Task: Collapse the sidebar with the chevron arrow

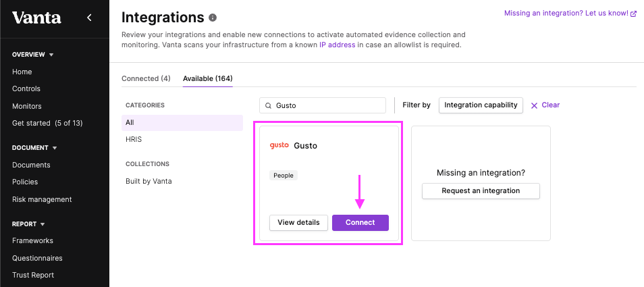Action: click(89, 18)
